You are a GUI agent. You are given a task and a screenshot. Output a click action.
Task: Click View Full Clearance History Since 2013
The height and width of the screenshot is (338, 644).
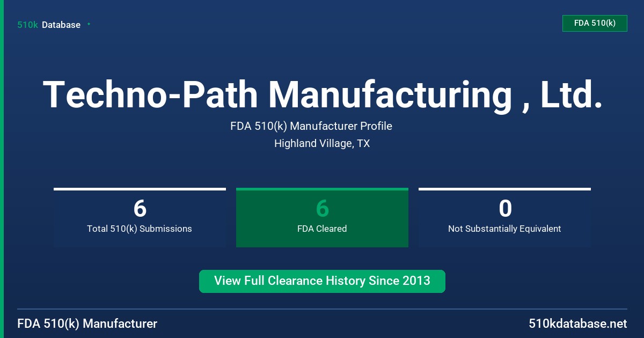pos(322,281)
